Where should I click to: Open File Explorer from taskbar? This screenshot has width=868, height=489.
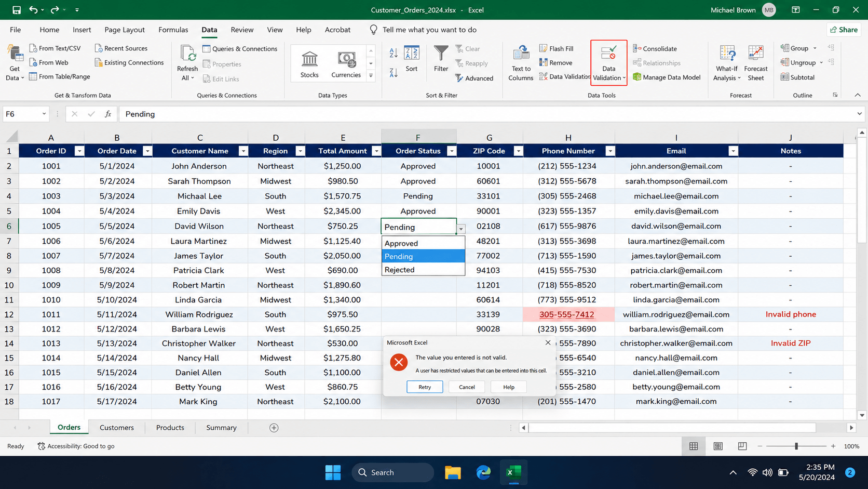(453, 472)
